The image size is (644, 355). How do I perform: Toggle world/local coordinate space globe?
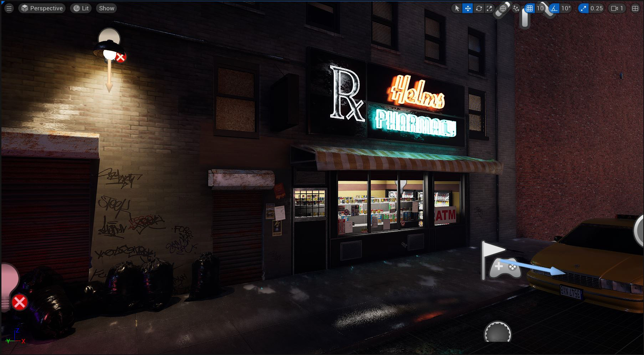click(x=503, y=8)
